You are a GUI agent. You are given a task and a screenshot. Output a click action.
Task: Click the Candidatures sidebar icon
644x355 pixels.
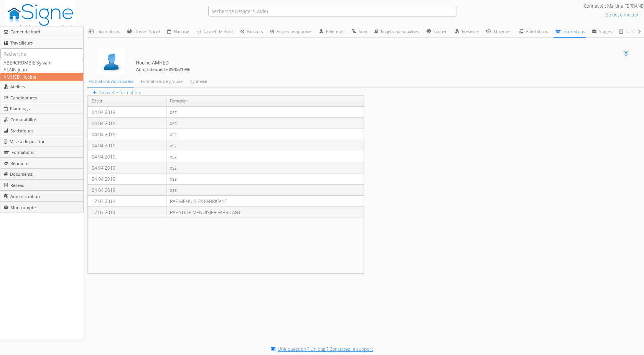click(6, 98)
